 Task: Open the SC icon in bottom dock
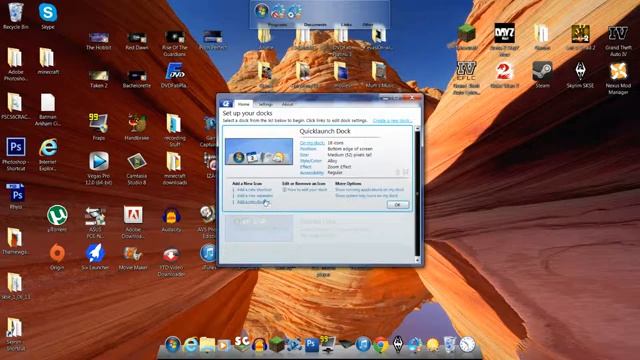[x=241, y=344]
